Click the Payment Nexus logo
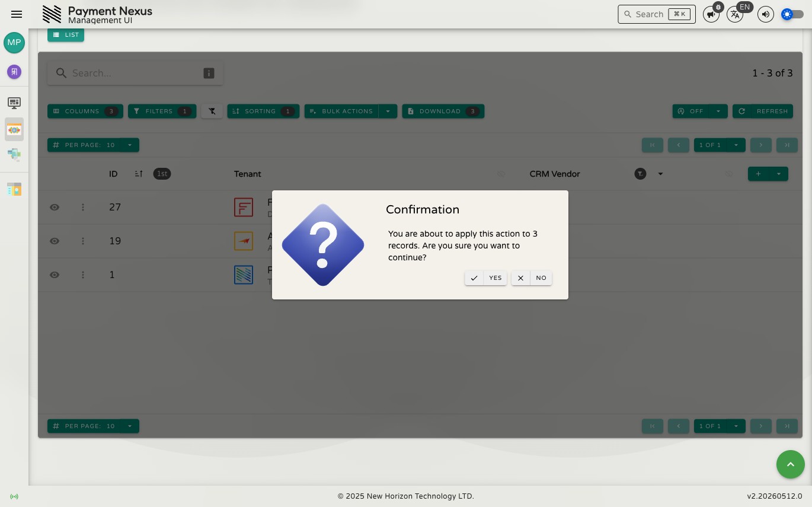This screenshot has height=507, width=812. (52, 14)
